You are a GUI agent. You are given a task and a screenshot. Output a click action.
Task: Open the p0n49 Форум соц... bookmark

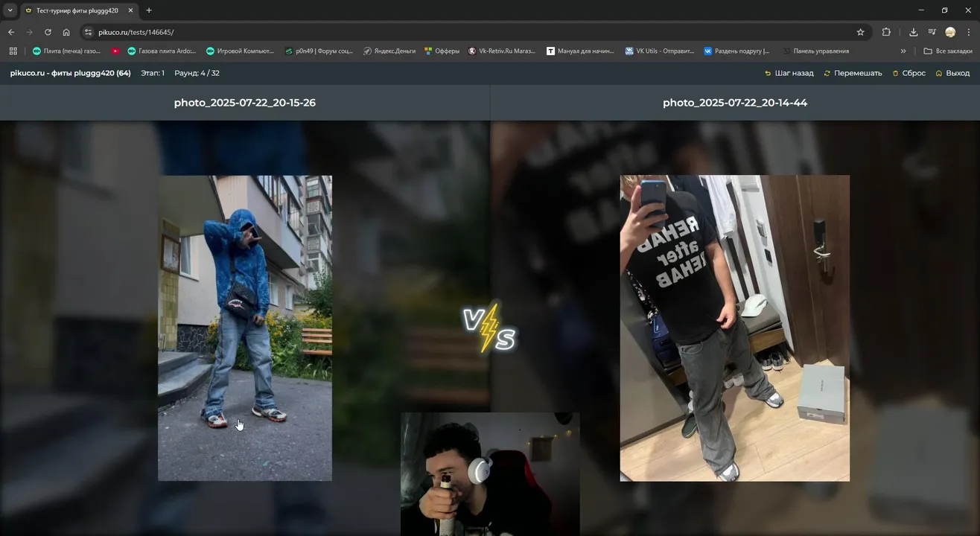click(319, 51)
